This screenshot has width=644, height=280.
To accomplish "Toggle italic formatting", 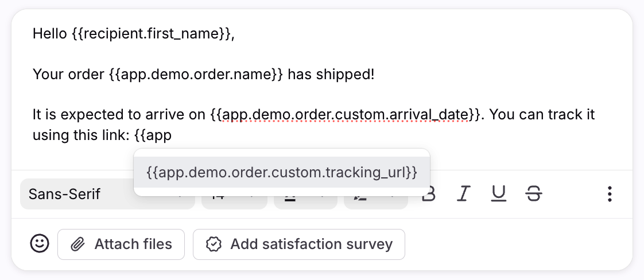I will click(x=463, y=194).
